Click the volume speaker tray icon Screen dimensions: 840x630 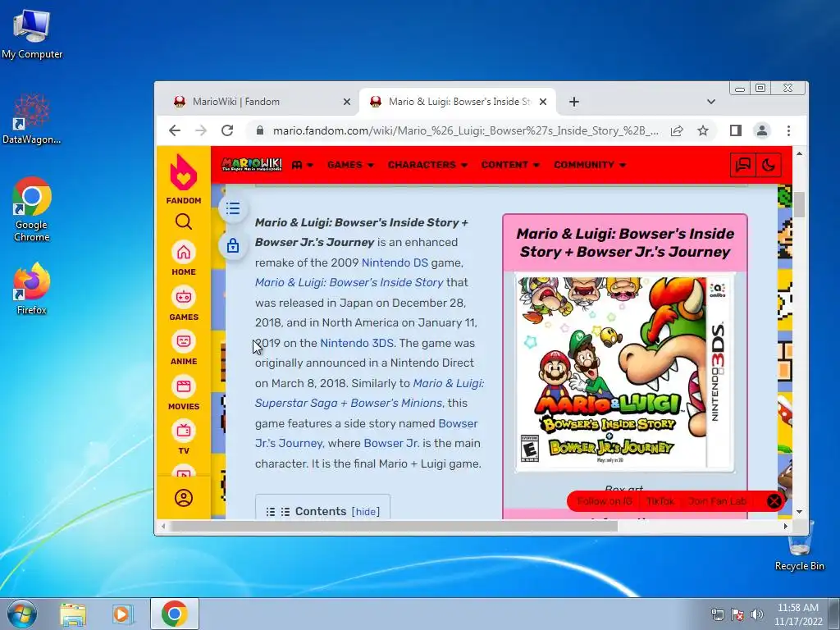coord(757,614)
